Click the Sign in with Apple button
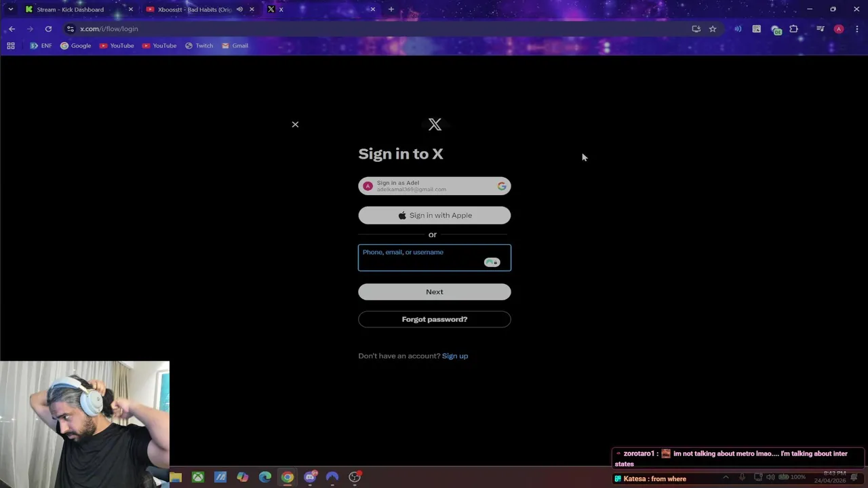Viewport: 868px width, 488px height. click(435, 216)
